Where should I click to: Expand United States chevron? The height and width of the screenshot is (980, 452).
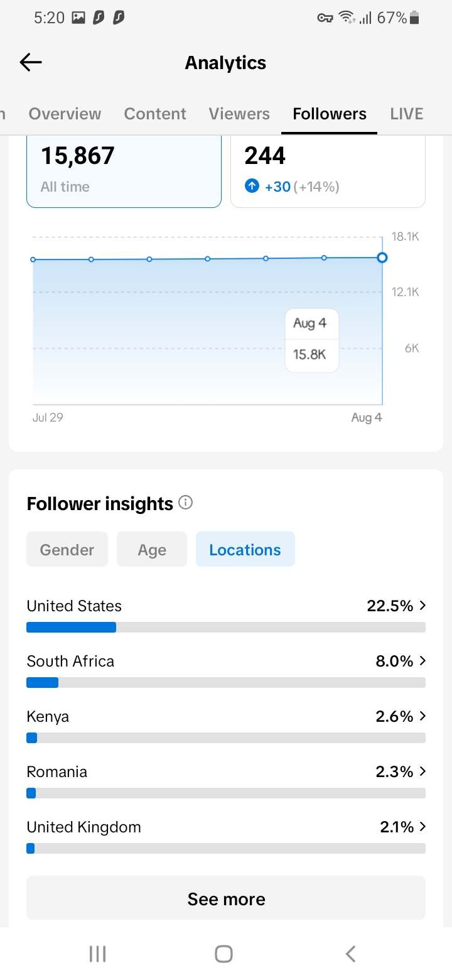point(422,606)
